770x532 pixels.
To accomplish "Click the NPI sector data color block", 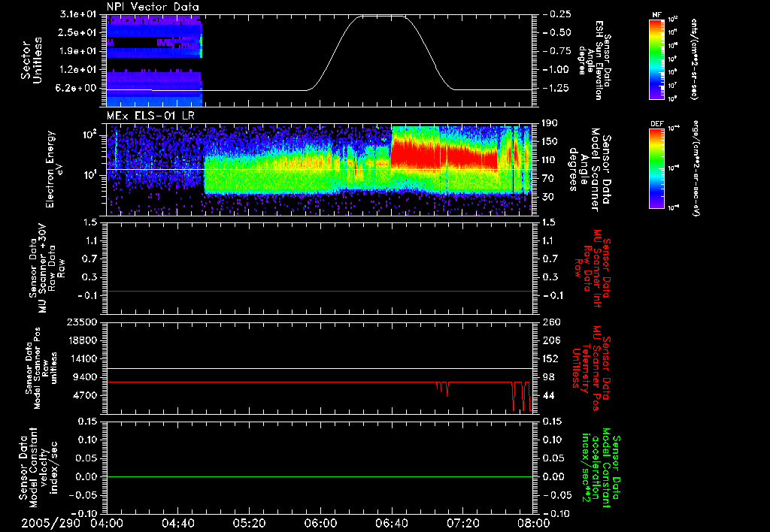I will 153,60.
